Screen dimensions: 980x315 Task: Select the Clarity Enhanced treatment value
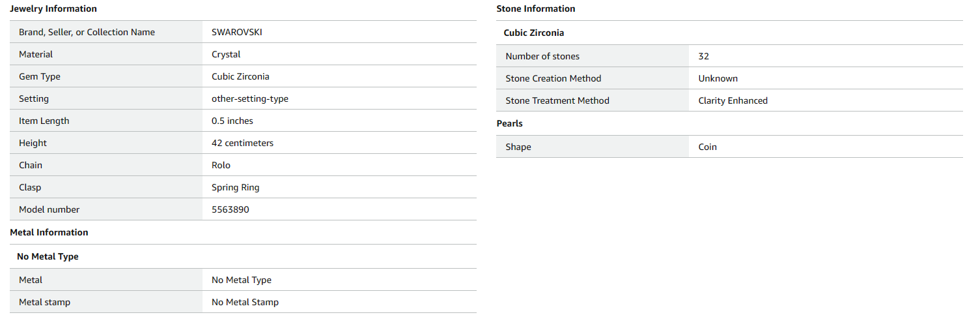click(733, 100)
